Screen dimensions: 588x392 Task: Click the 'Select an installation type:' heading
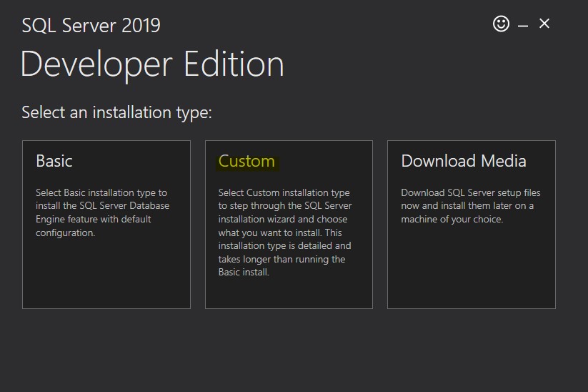click(x=116, y=112)
